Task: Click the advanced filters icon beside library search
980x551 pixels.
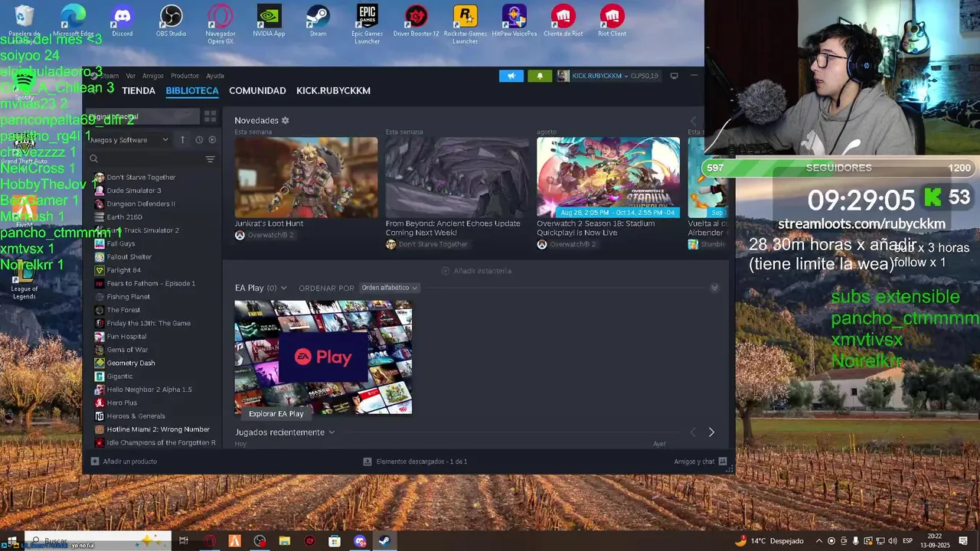Action: [210, 159]
